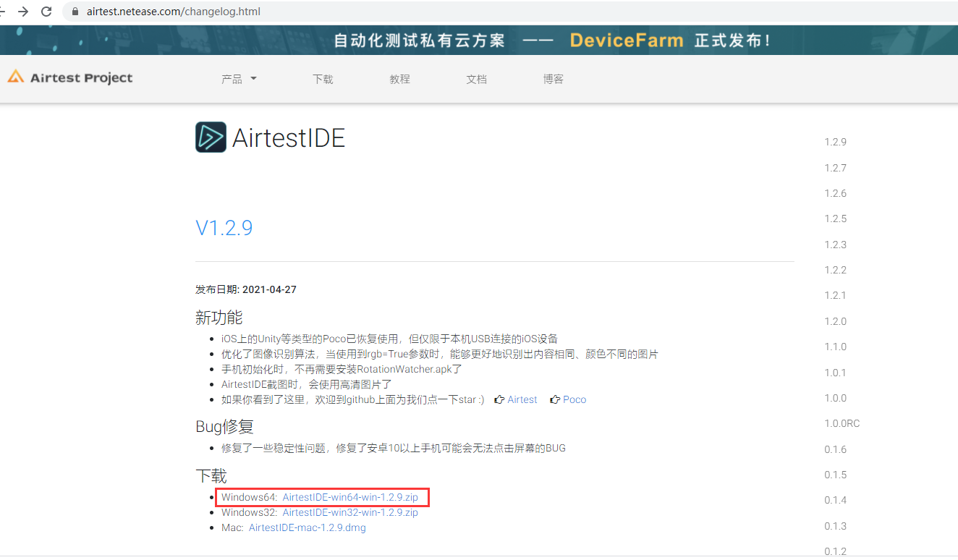This screenshot has width=958, height=560.
Task: Click the Bug修复 section heading
Action: pyautogui.click(x=224, y=426)
